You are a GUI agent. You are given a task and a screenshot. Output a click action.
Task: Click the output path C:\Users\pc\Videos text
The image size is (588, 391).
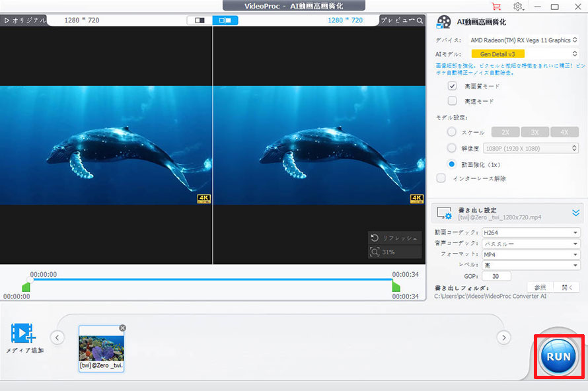490,296
